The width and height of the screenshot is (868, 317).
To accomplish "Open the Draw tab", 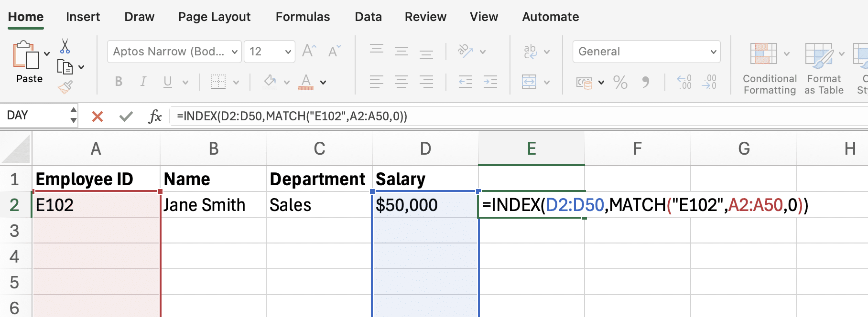I will coord(139,17).
